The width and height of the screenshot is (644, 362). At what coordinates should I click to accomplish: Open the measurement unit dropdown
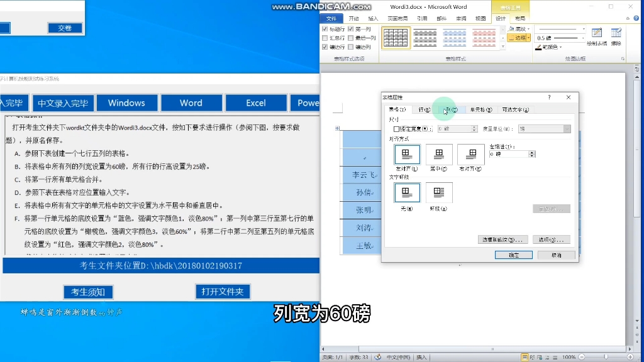567,128
